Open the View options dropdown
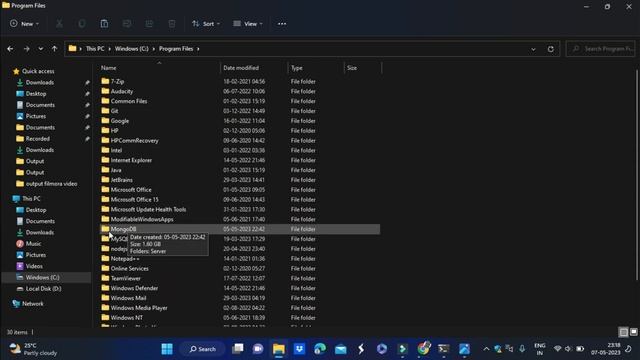The width and height of the screenshot is (640, 360). [248, 24]
